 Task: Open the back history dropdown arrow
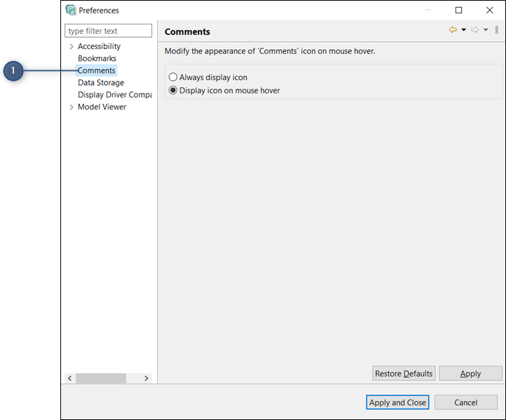point(464,30)
